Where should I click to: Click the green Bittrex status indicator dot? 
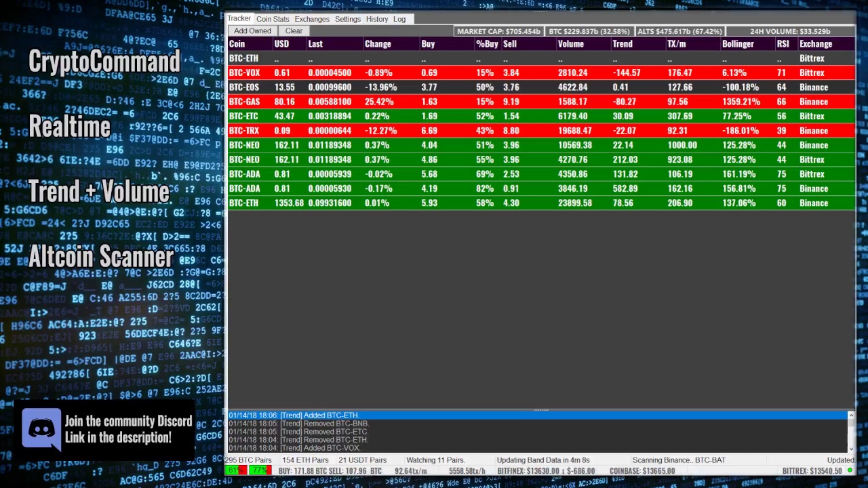pos(850,470)
